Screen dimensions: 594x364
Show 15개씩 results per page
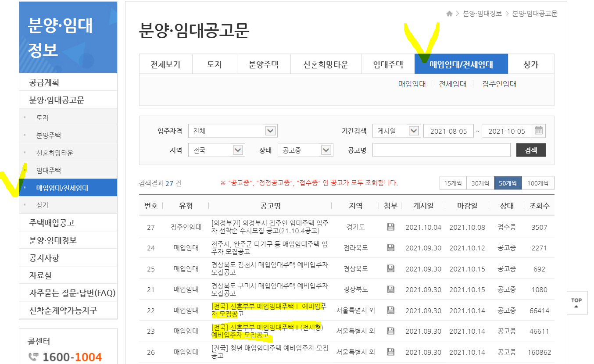tap(453, 183)
